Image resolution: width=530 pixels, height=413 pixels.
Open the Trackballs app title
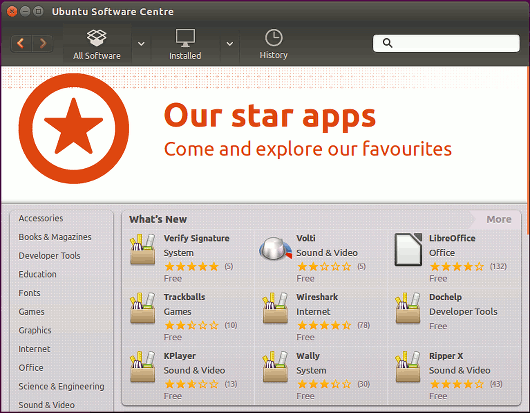point(185,297)
